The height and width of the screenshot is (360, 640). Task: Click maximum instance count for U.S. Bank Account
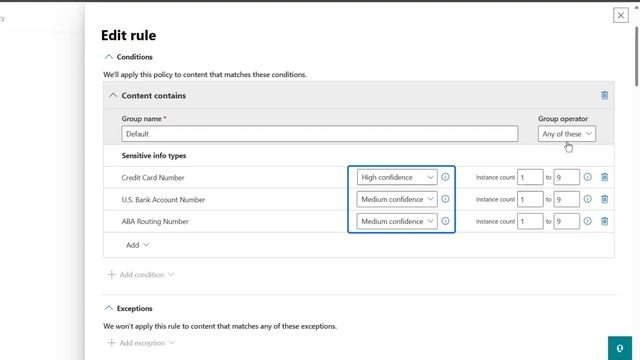coord(566,199)
